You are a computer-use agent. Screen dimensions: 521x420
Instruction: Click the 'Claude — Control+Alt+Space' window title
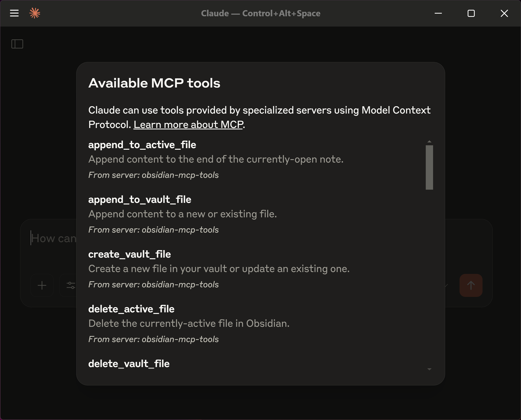click(x=260, y=13)
